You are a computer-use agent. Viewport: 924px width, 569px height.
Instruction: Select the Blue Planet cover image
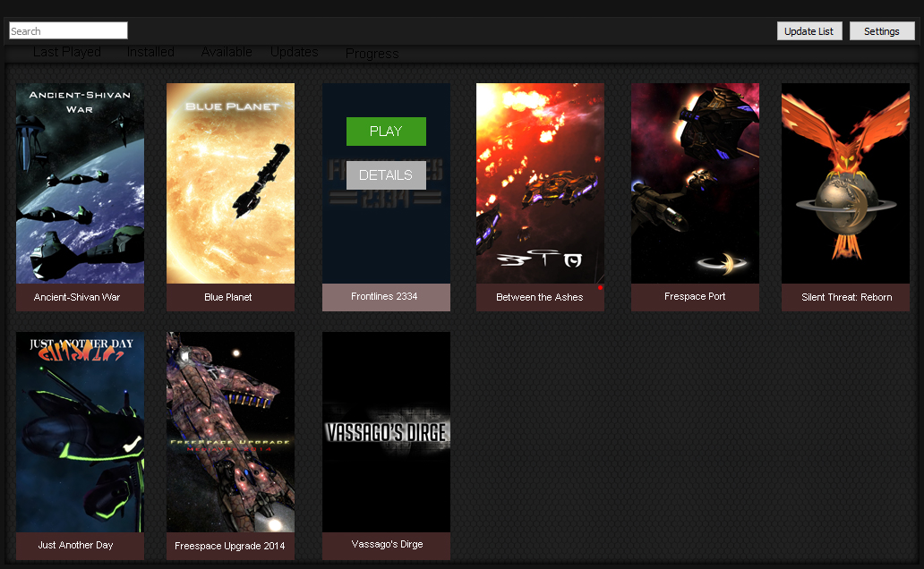pyautogui.click(x=230, y=183)
